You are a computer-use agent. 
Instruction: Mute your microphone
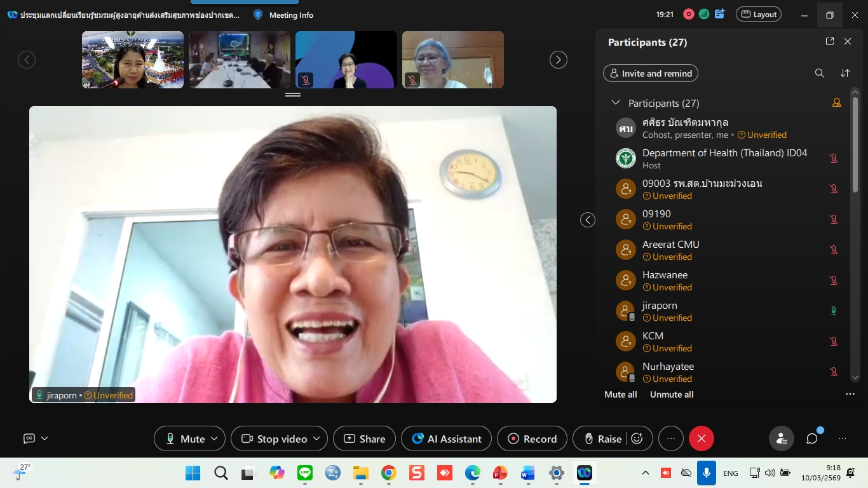point(186,438)
